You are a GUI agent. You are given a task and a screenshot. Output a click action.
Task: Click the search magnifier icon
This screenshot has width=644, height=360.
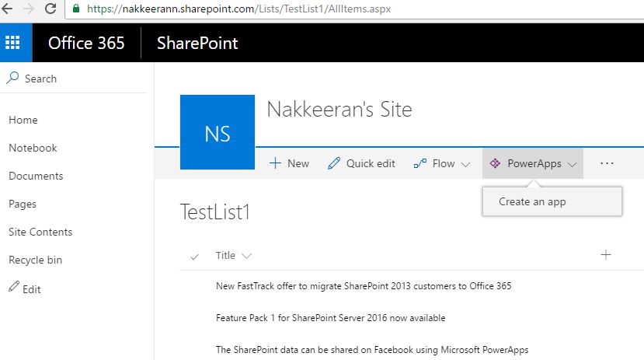pyautogui.click(x=13, y=78)
